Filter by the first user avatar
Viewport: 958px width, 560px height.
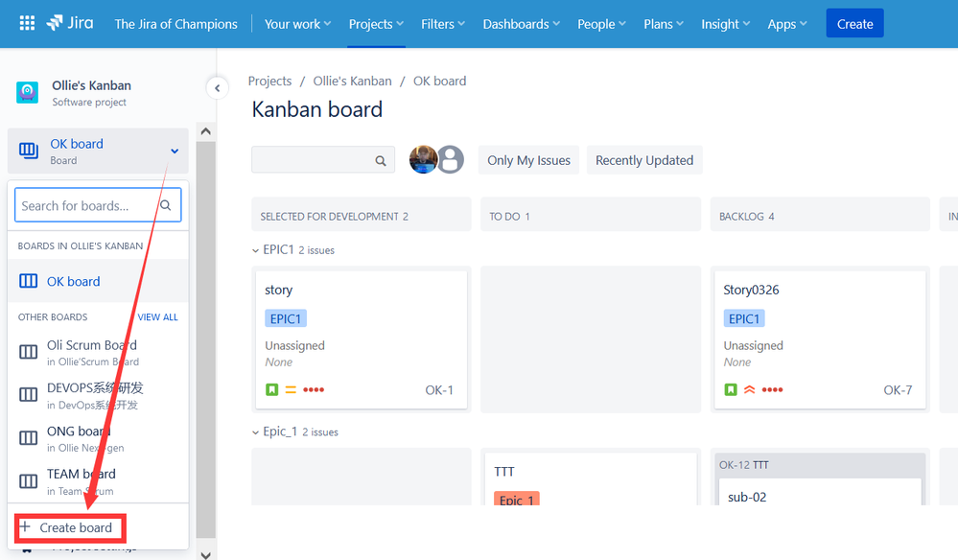423,159
